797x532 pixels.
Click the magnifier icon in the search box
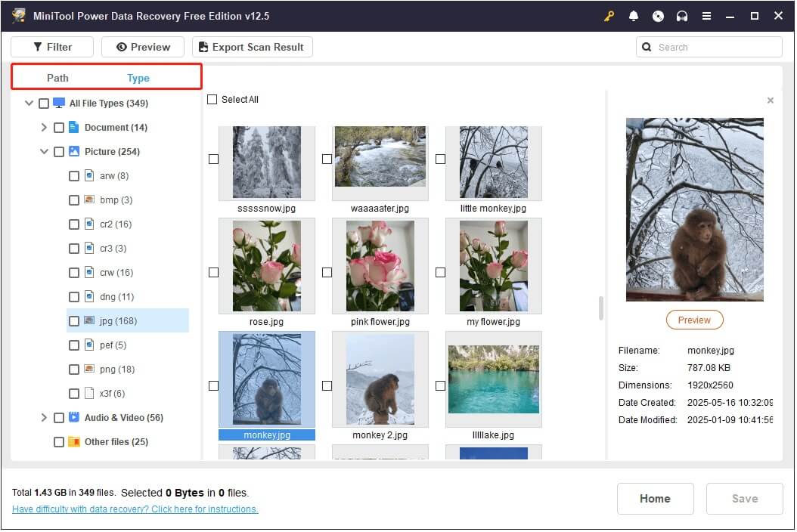[647, 47]
